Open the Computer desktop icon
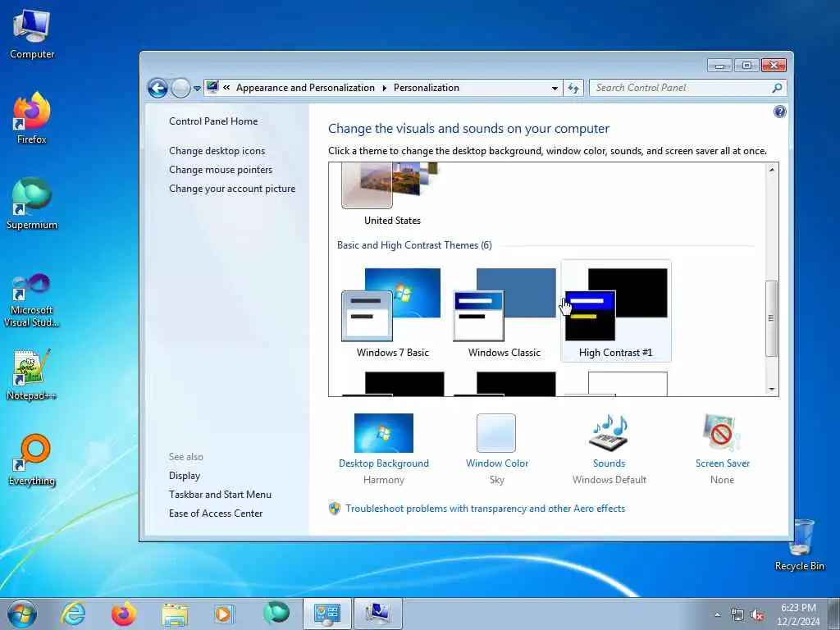The height and width of the screenshot is (630, 840). (x=32, y=34)
